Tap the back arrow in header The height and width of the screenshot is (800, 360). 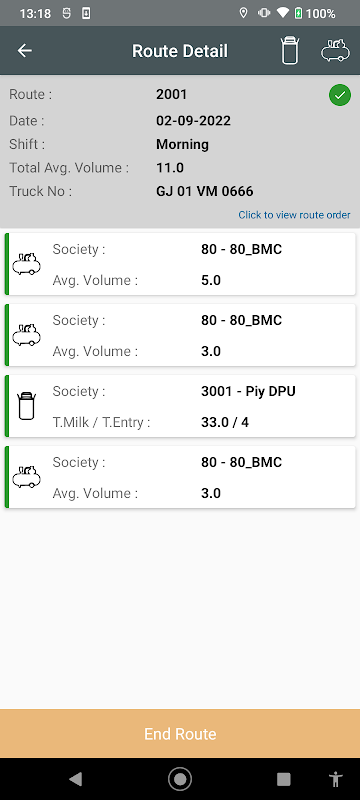pyautogui.click(x=24, y=51)
